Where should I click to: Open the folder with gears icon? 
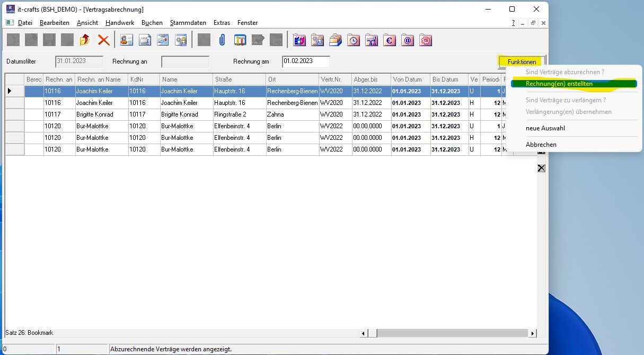pos(317,40)
